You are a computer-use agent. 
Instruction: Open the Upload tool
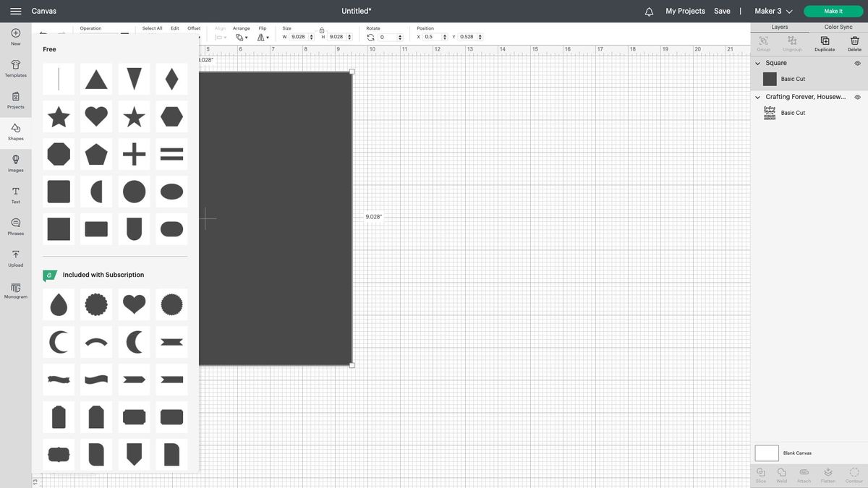[x=16, y=258]
